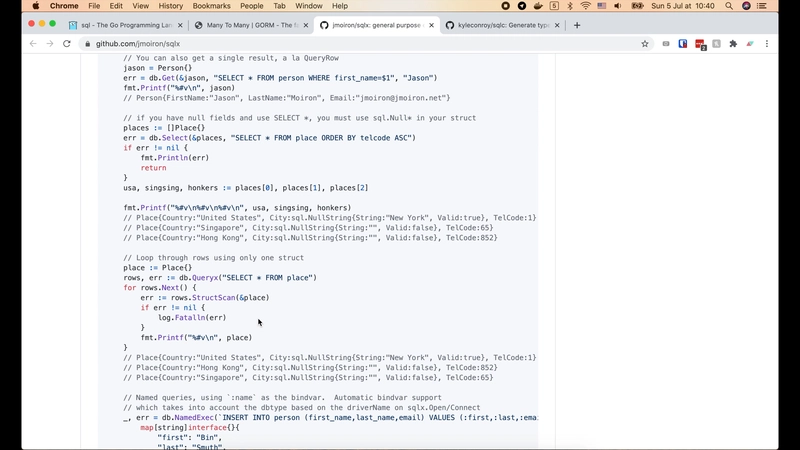Click the red extension icon with badge

(x=700, y=44)
